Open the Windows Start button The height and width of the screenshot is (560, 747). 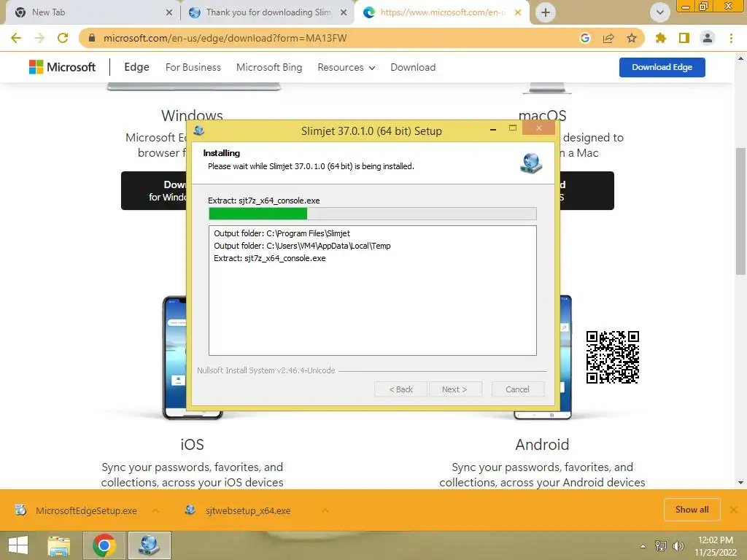point(18,545)
